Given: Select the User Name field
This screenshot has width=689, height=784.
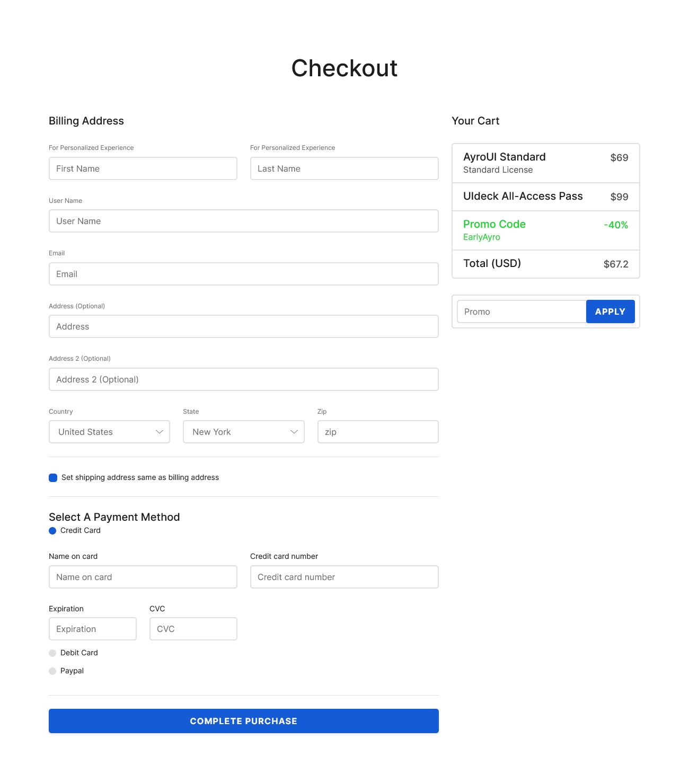Looking at the screenshot, I should [x=243, y=221].
